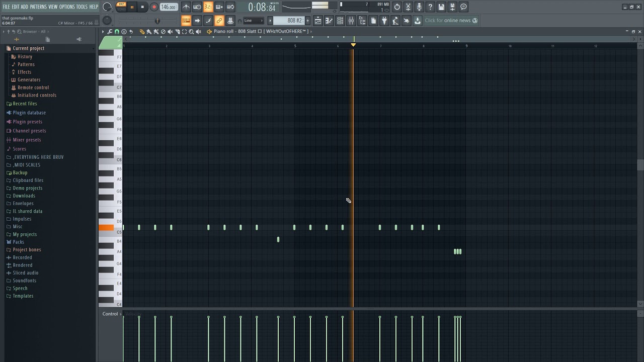Screen dimensions: 644x362
Task: Click the audio editor scissors icon
Action: [x=408, y=7]
